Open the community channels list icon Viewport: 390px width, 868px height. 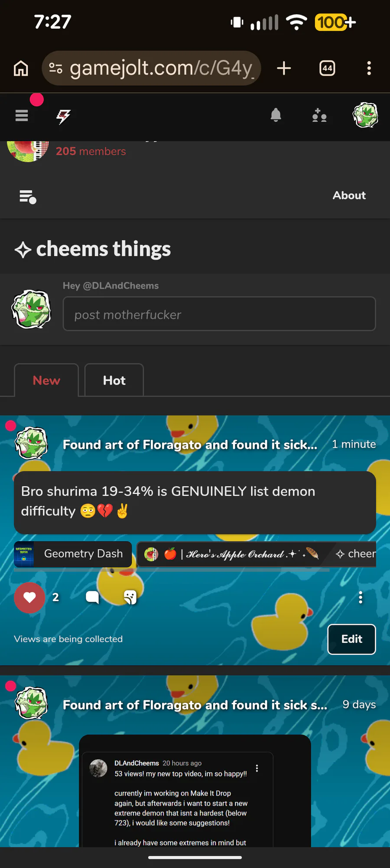(28, 197)
